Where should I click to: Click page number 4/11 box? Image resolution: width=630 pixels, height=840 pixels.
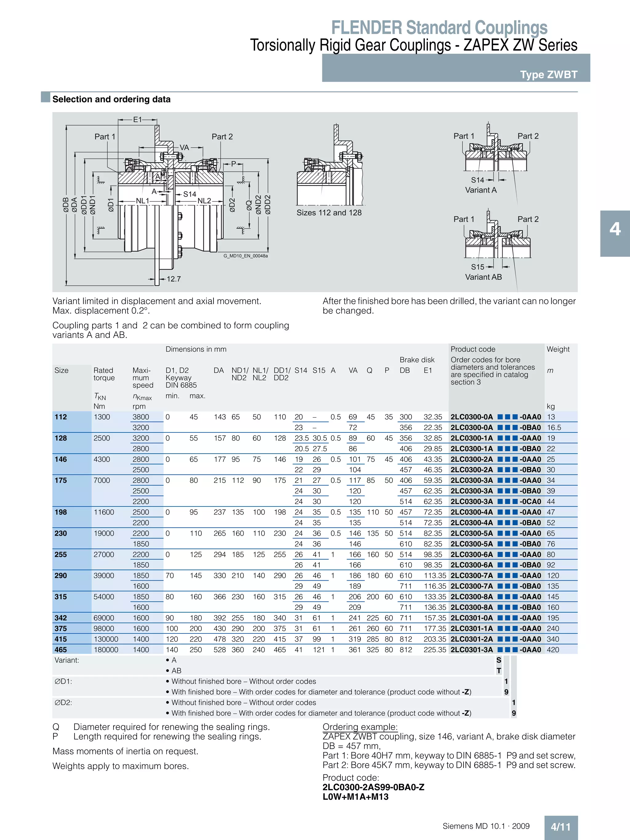click(560, 827)
